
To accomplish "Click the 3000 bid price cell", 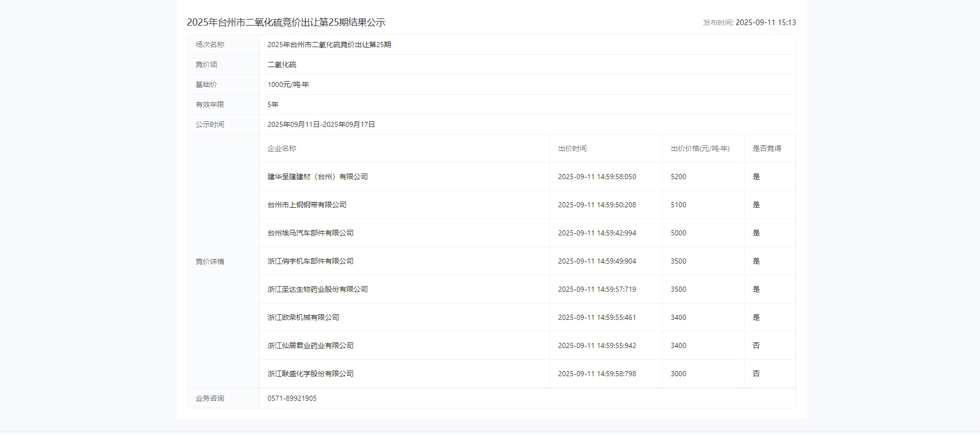I will [x=678, y=374].
